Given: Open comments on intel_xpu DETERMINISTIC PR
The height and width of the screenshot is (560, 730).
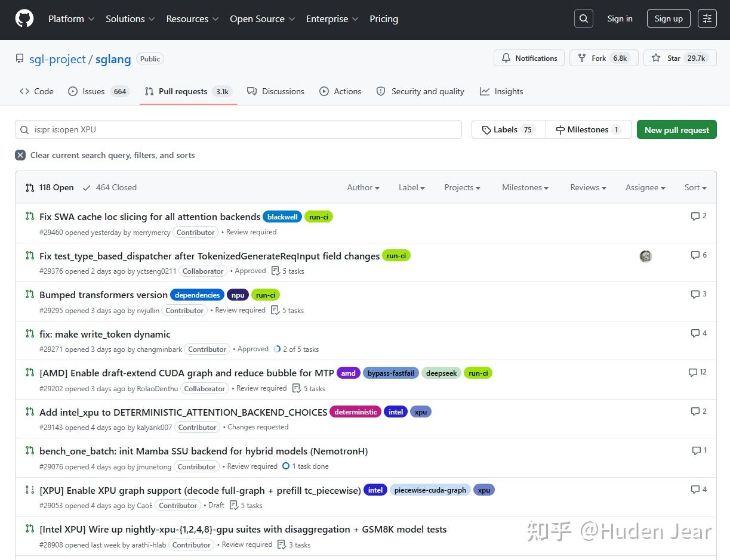Looking at the screenshot, I should point(698,411).
